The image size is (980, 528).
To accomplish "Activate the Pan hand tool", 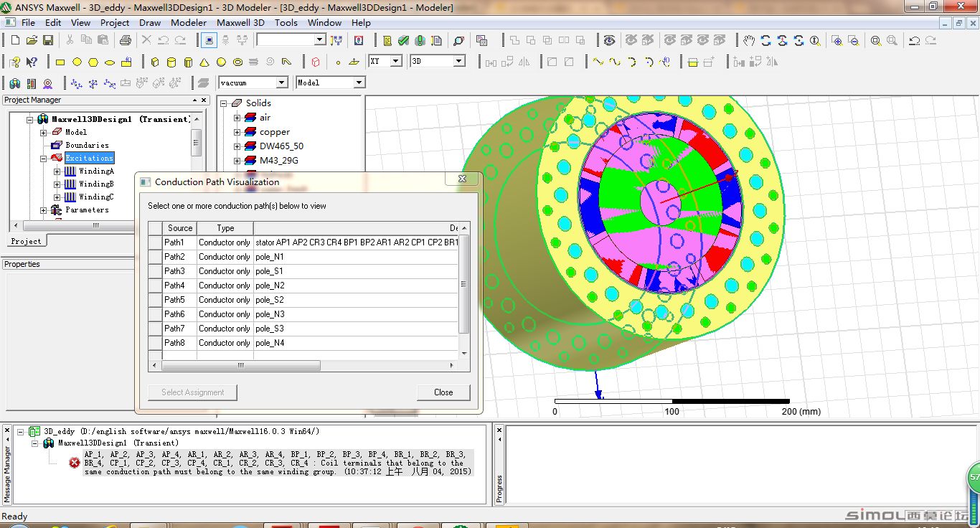I will click(x=749, y=40).
